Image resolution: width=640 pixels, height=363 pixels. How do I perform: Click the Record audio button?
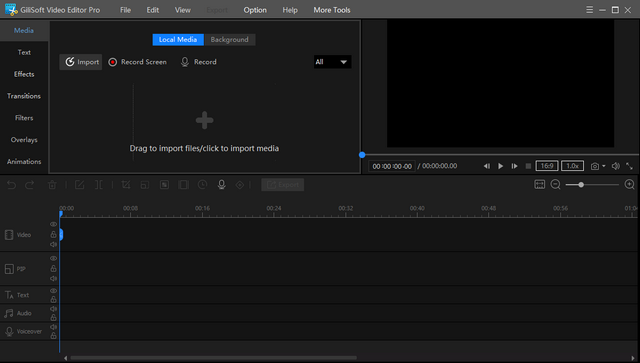coord(198,62)
